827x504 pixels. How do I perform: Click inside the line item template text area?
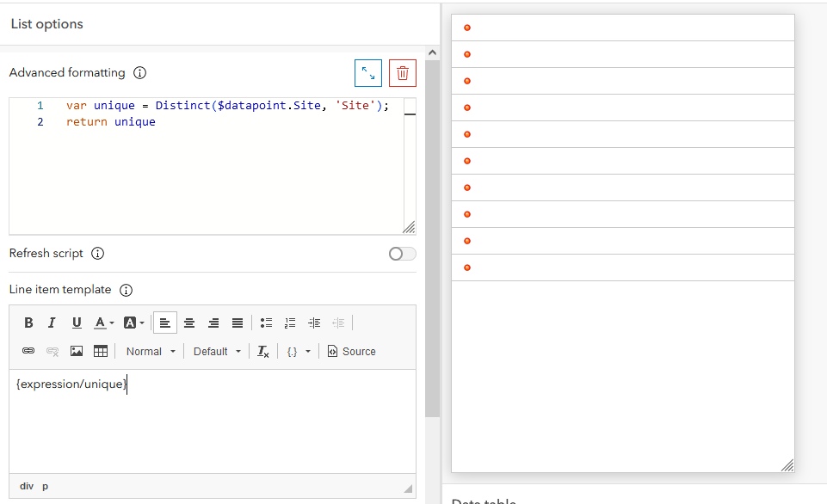(x=213, y=421)
